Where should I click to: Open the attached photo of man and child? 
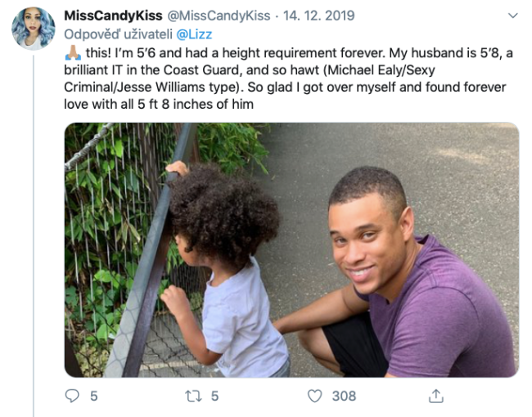(292, 250)
